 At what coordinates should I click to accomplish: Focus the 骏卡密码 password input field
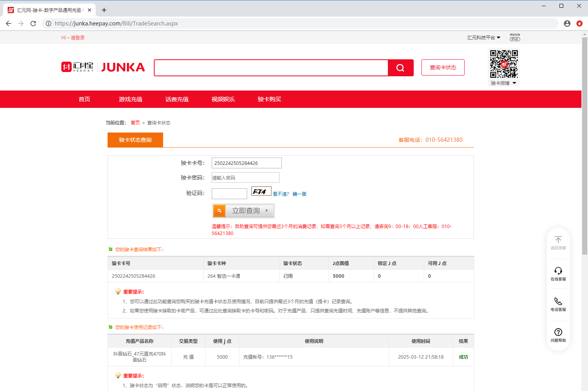pos(245,178)
